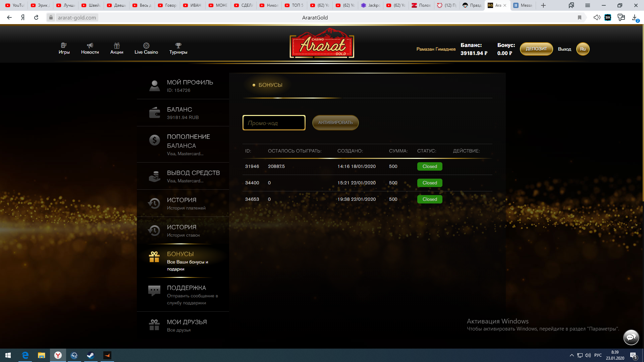Image resolution: width=644 pixels, height=362 pixels.
Task: Open Steam from the Windows taskbar
Action: click(91, 355)
